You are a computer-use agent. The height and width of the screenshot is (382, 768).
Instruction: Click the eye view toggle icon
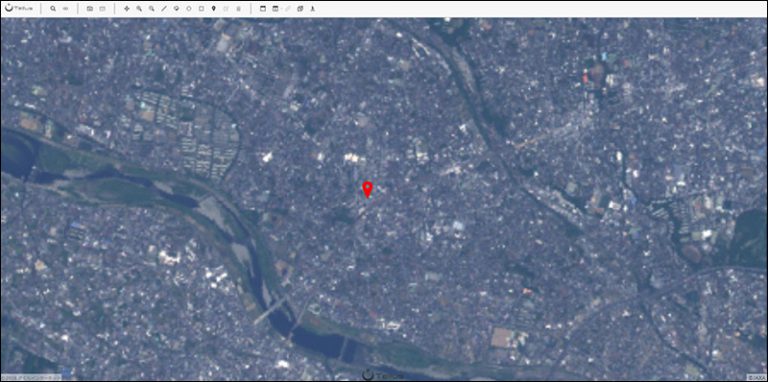65,9
